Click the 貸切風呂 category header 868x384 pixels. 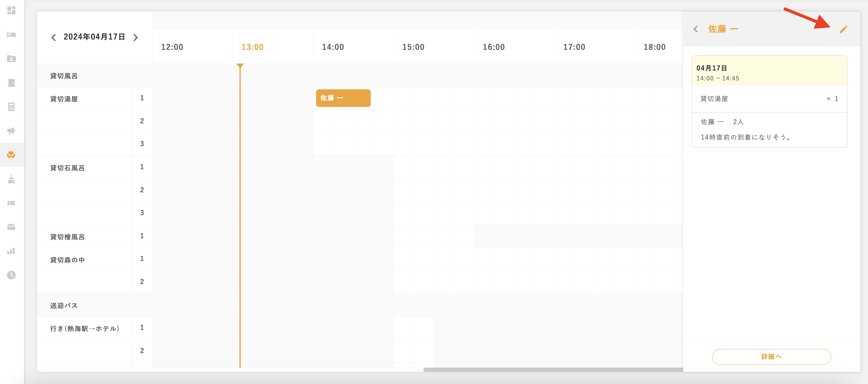[64, 76]
